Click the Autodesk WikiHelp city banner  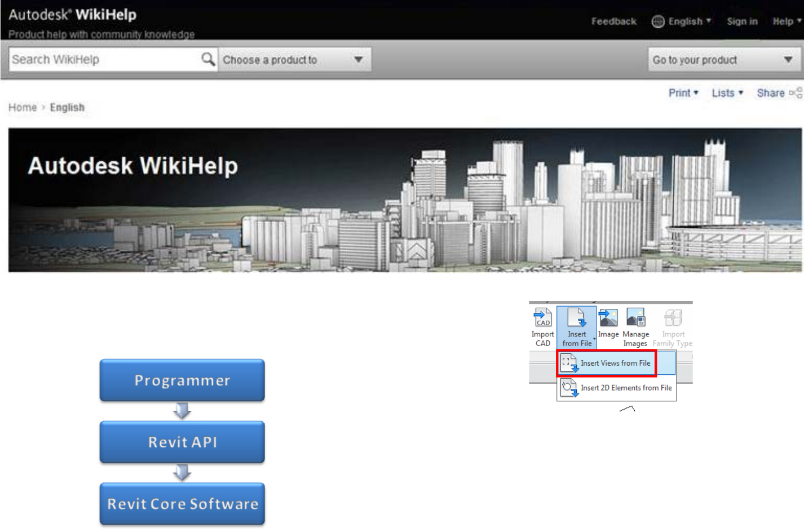click(x=405, y=200)
